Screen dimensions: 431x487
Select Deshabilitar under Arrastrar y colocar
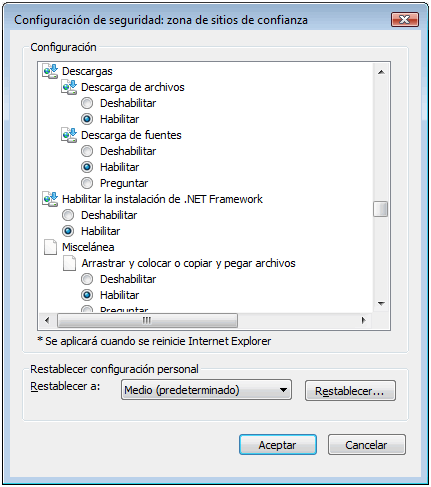tap(87, 279)
